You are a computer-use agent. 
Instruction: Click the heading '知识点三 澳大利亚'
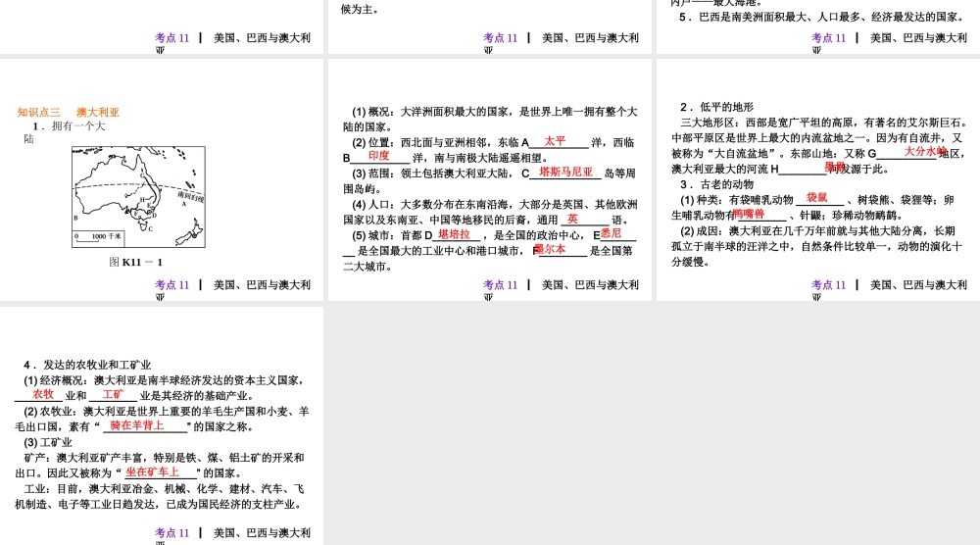point(69,113)
